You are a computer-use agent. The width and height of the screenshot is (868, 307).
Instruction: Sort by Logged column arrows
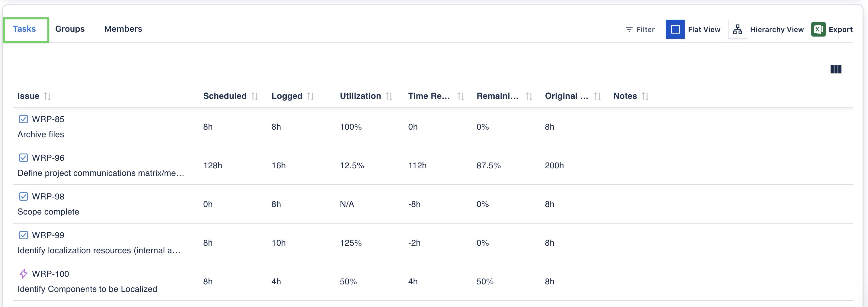[x=311, y=96]
